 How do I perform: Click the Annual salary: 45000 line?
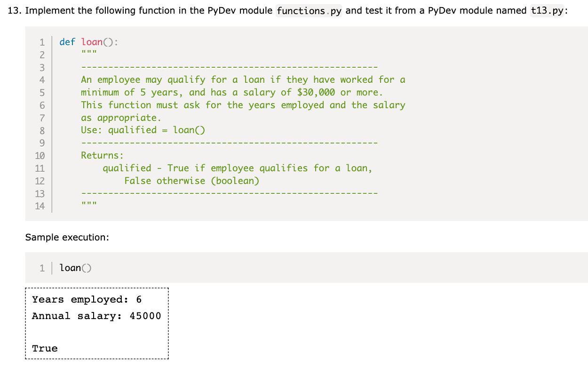96,316
